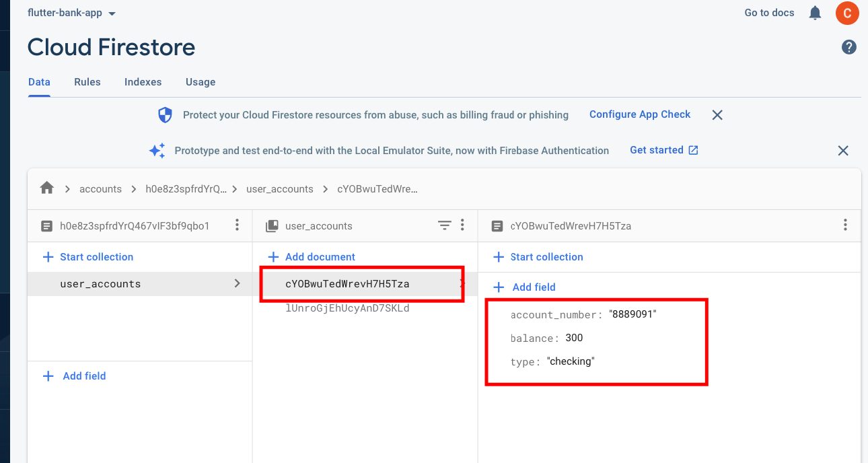Image resolution: width=868 pixels, height=463 pixels.
Task: Click type value "checking"
Action: click(571, 361)
